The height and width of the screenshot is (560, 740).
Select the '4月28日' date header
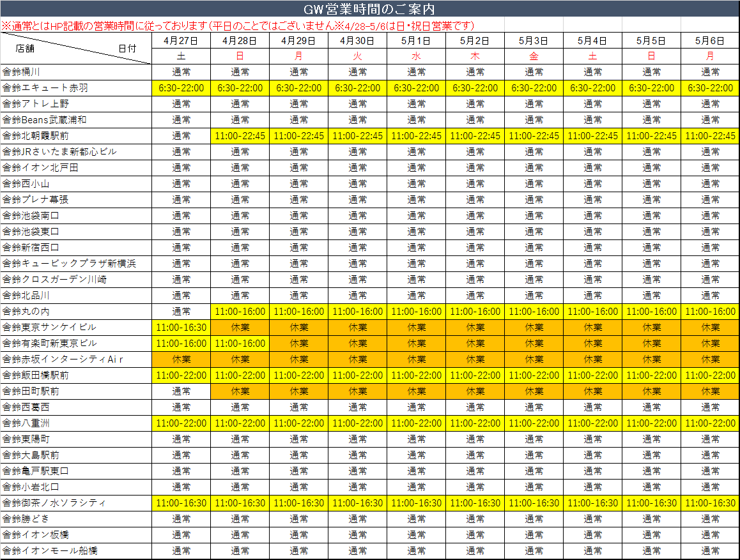(x=240, y=40)
